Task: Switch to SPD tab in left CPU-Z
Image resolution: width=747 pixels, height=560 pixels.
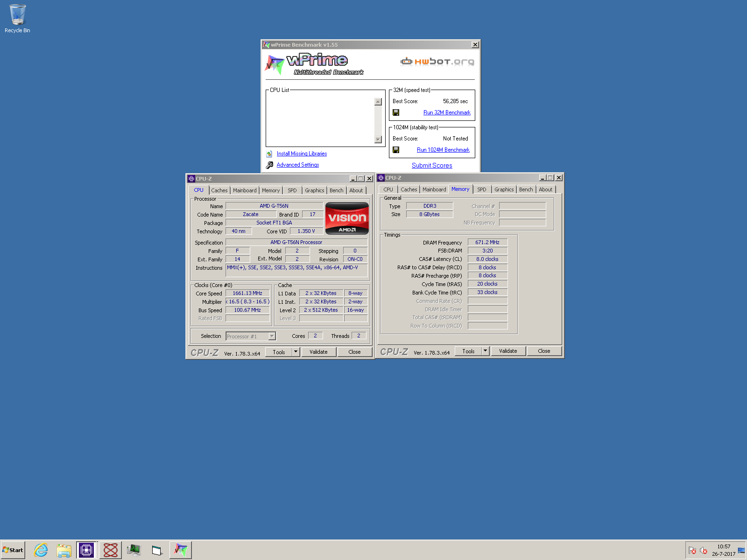Action: click(292, 190)
